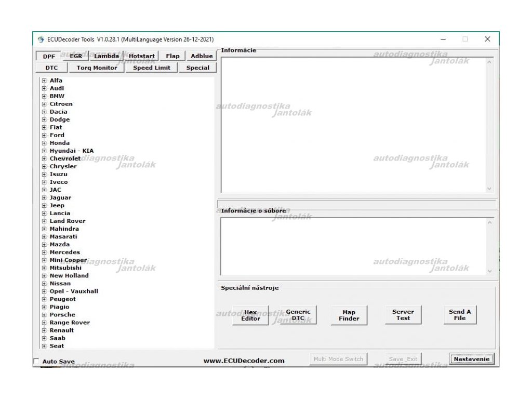Image resolution: width=532 pixels, height=399 pixels.
Task: Switch to the DTC tab
Action: click(x=51, y=68)
